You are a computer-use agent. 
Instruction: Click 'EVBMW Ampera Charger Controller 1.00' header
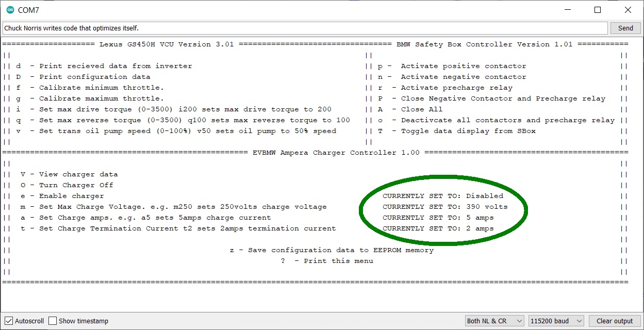click(336, 153)
